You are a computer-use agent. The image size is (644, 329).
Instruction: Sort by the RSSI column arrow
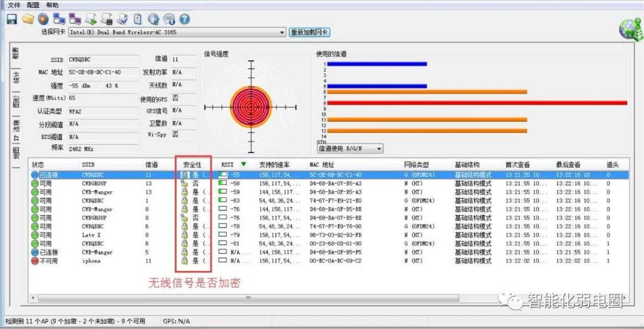pos(243,164)
